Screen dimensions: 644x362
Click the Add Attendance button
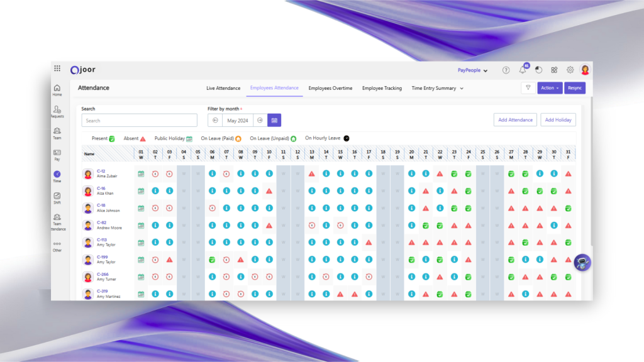[x=515, y=120]
